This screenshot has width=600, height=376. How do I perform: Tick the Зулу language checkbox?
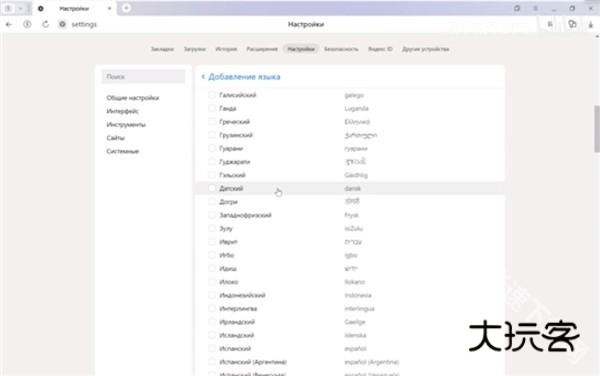(212, 228)
